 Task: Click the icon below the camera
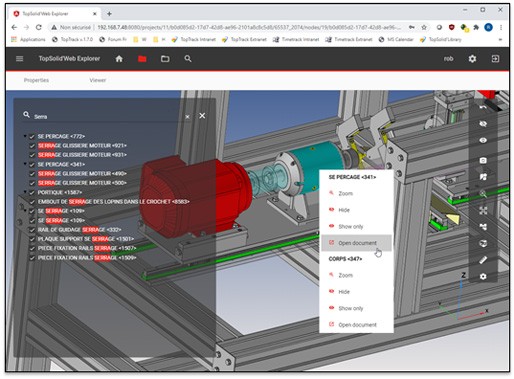pyautogui.click(x=483, y=177)
